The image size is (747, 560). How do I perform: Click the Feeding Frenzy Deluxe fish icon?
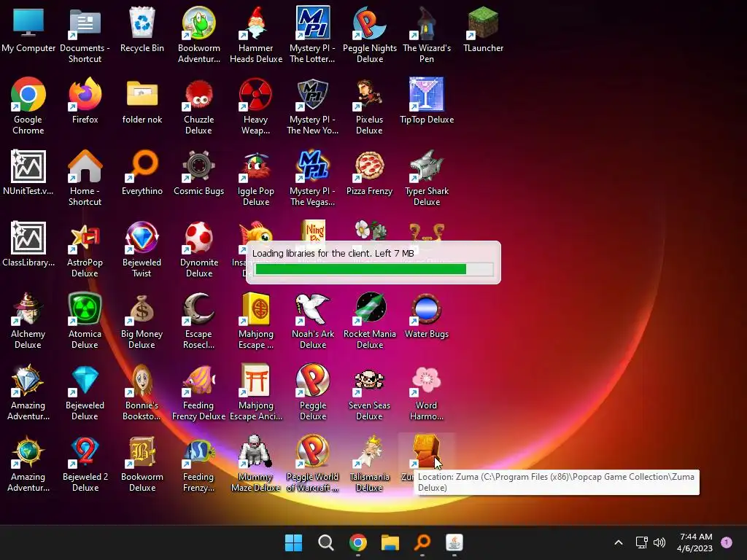point(198,379)
